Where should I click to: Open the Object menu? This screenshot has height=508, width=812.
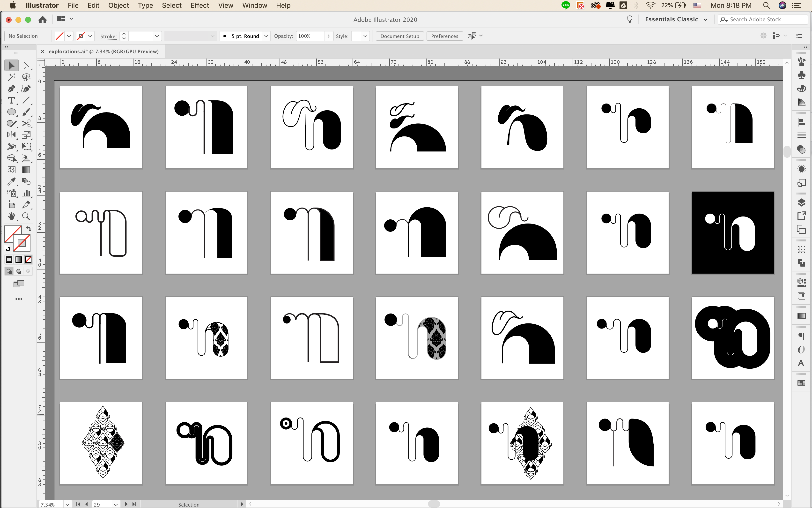[x=118, y=5]
